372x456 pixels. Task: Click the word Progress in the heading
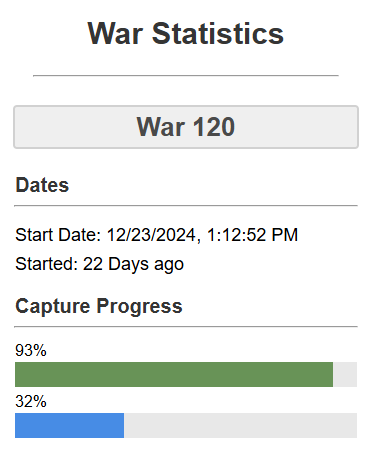pyautogui.click(x=139, y=306)
